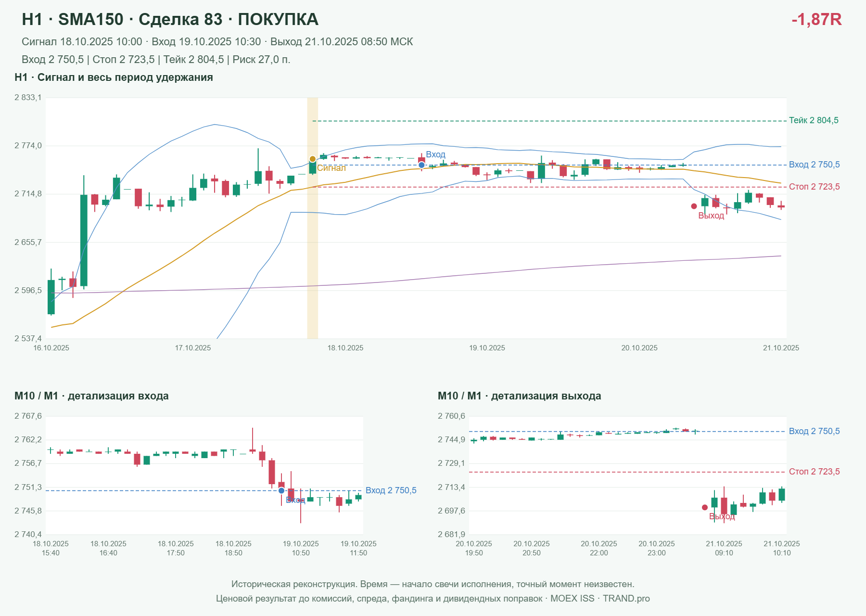Click Вход 2 750,5 label in entry detail chart

[x=391, y=490]
